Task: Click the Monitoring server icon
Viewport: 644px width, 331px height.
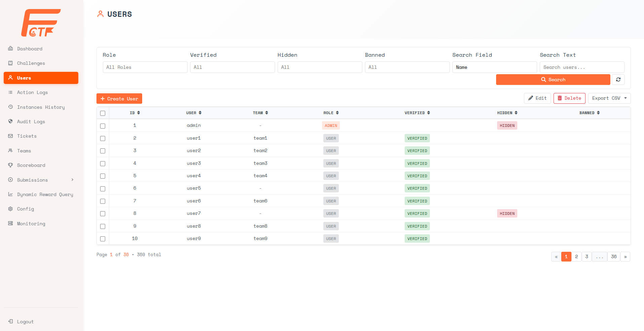Action: click(x=10, y=224)
